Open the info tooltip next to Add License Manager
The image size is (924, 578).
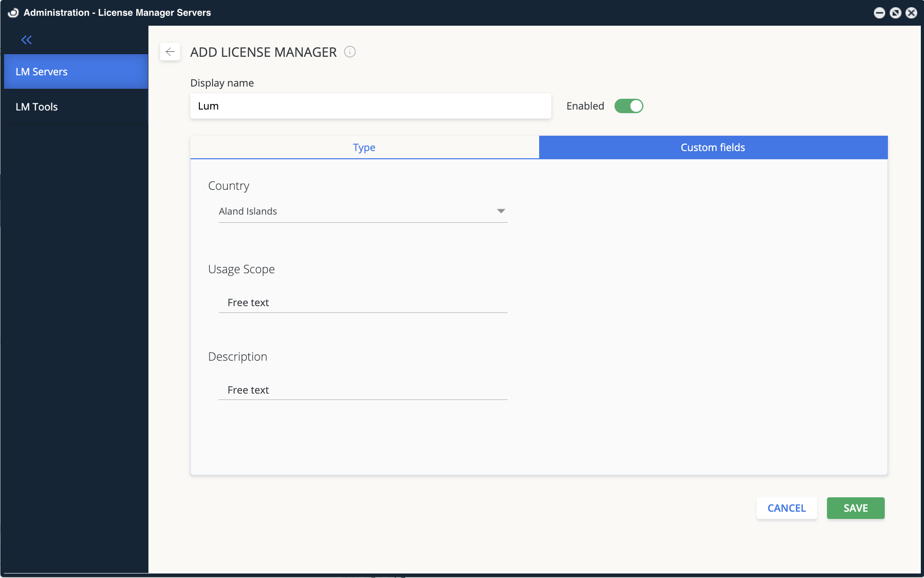tap(350, 52)
